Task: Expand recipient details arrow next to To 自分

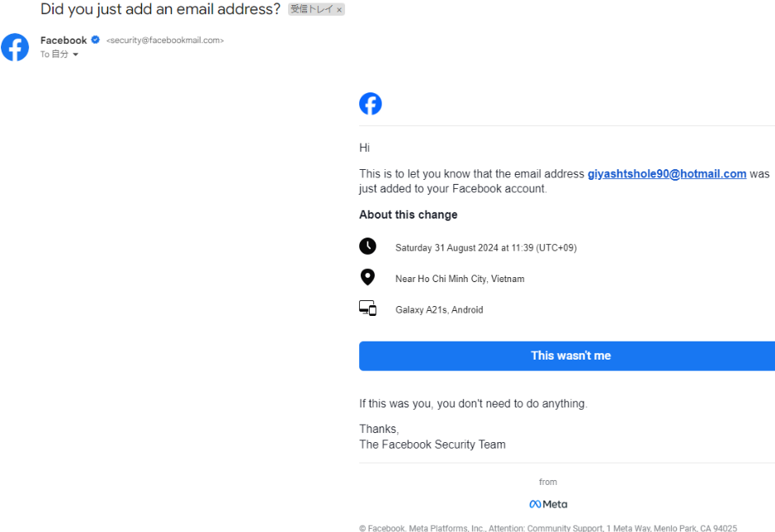Action: click(76, 55)
